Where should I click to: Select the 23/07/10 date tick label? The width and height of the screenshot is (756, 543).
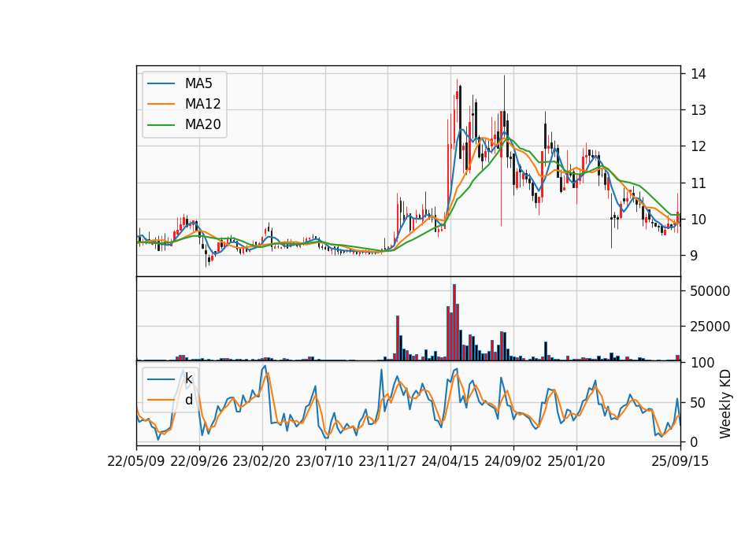tap(324, 462)
